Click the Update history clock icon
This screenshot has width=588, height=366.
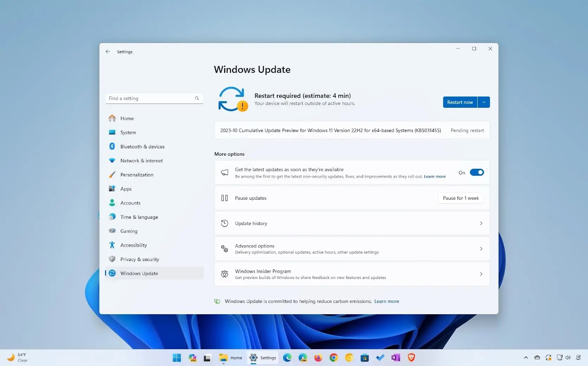[x=225, y=223]
